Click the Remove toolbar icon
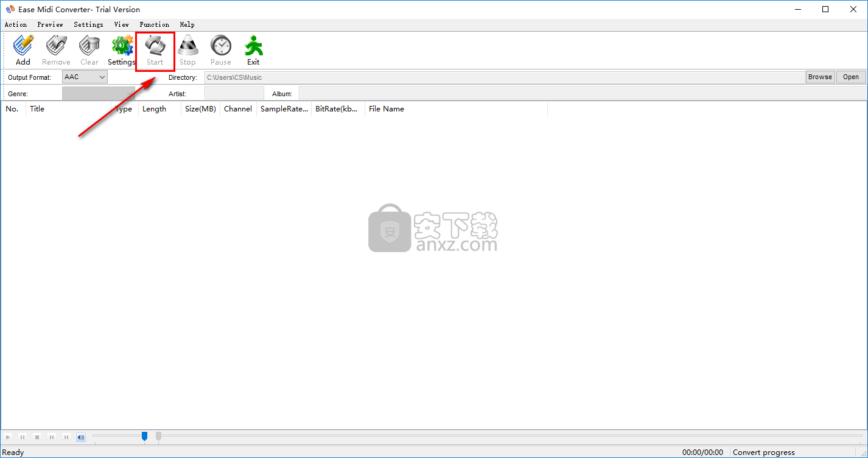This screenshot has height=458, width=868. (56, 51)
